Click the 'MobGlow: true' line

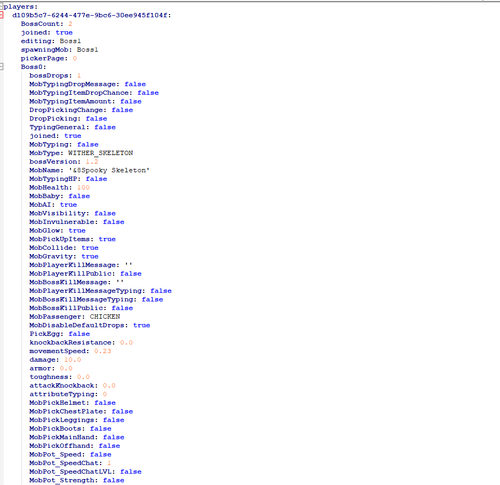[57, 231]
